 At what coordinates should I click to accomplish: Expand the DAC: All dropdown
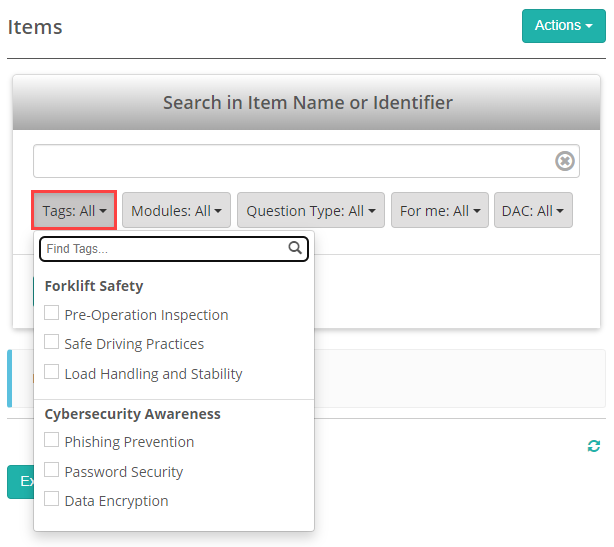click(x=533, y=211)
